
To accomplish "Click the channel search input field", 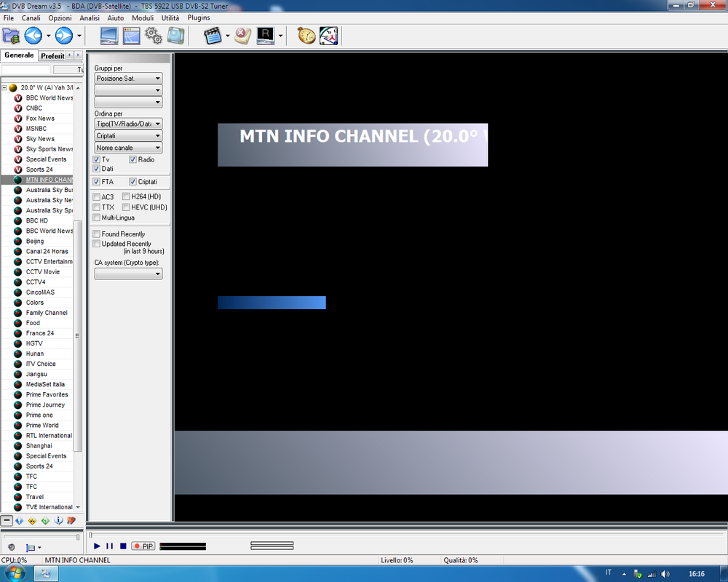I will (x=25, y=70).
